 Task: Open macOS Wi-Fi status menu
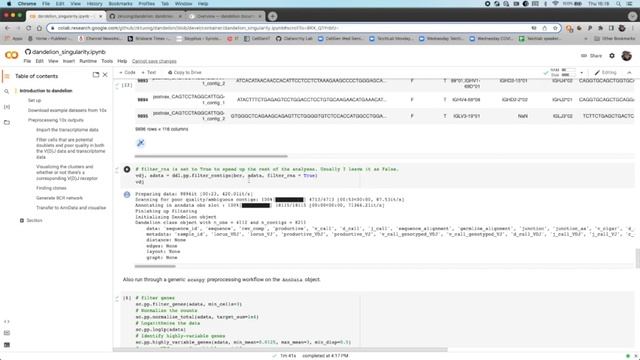pyautogui.click(x=555, y=4)
